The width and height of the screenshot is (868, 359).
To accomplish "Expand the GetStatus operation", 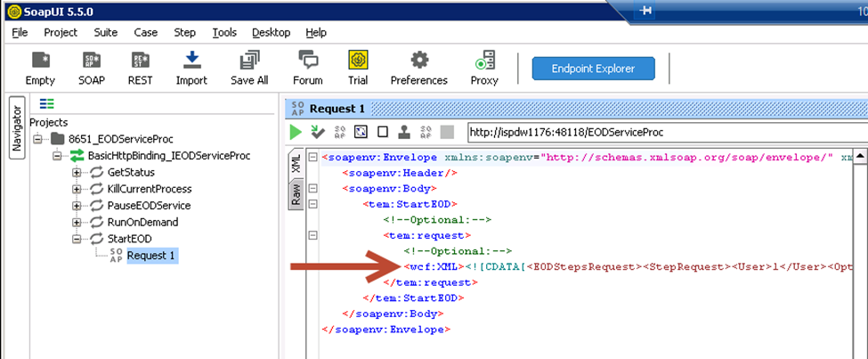I will point(77,172).
